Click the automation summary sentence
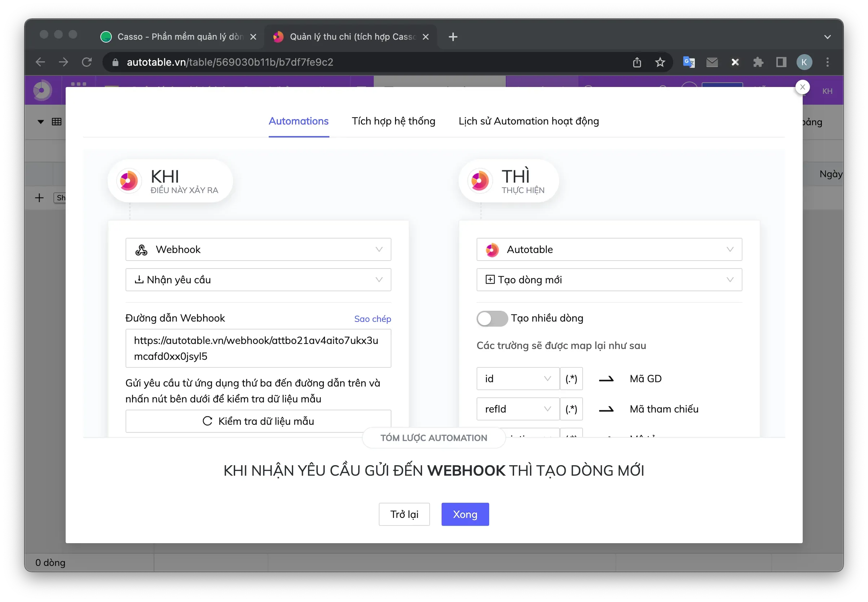This screenshot has height=602, width=868. point(434,471)
